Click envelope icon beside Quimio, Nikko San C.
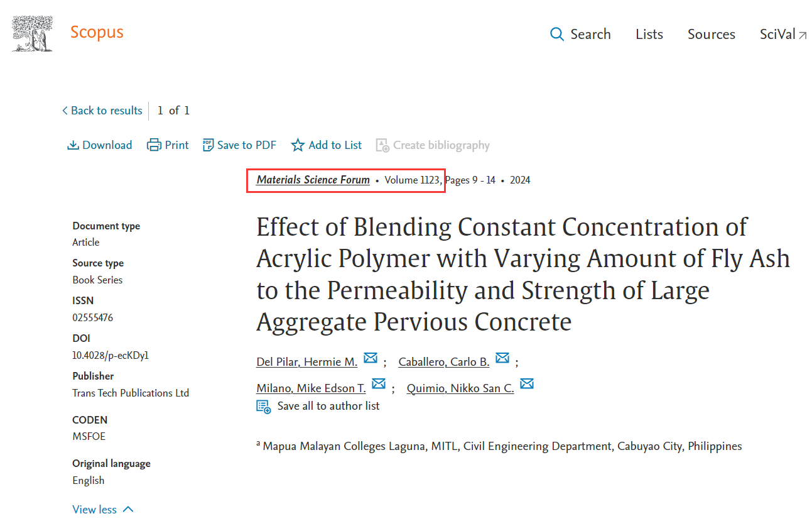The image size is (812, 521). click(527, 384)
